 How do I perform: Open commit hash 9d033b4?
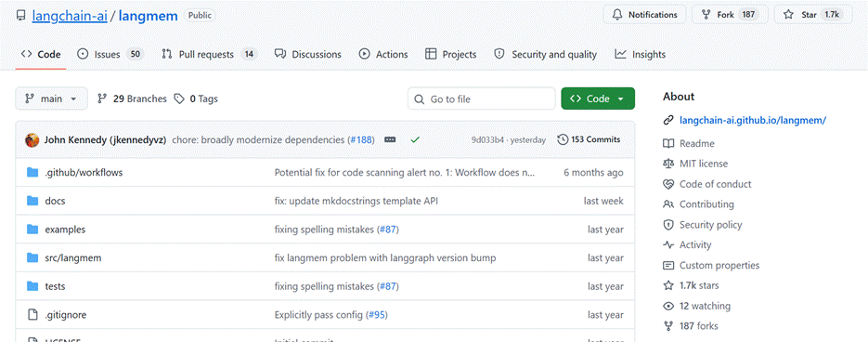pyautogui.click(x=487, y=139)
